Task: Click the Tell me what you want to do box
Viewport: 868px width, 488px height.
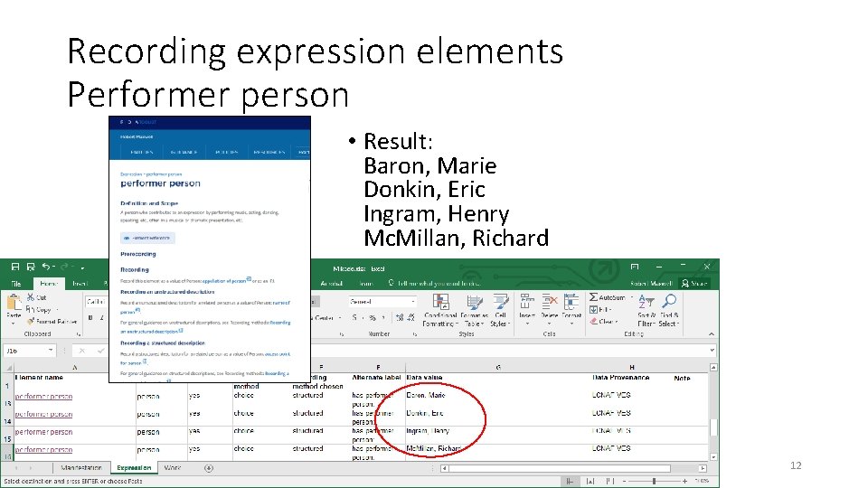Action: pyautogui.click(x=435, y=283)
